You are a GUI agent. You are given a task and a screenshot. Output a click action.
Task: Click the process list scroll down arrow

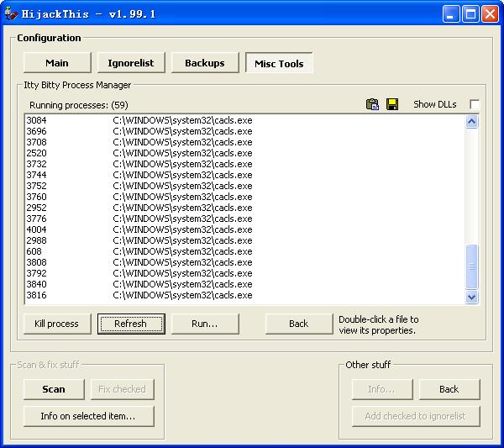[x=471, y=297]
